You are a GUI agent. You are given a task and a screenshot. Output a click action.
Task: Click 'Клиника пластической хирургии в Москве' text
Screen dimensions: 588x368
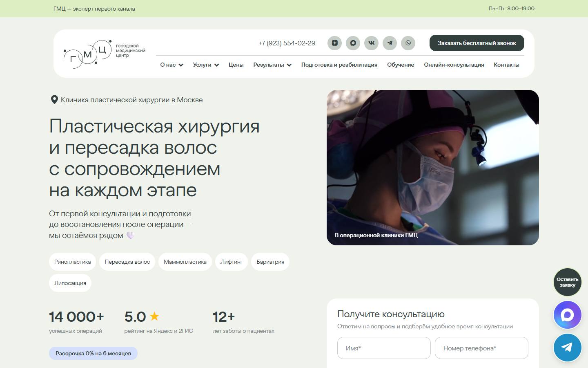tap(132, 100)
